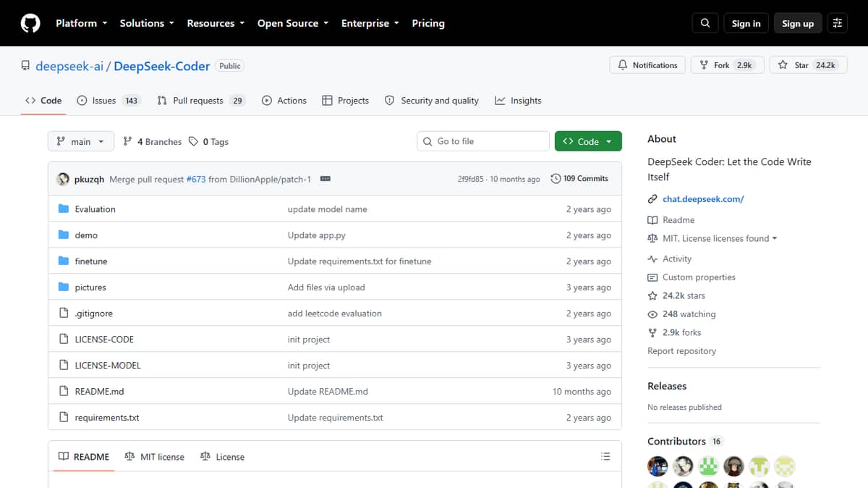Click the Evaluation folder icon
This screenshot has width=868, height=488.
[x=64, y=209]
